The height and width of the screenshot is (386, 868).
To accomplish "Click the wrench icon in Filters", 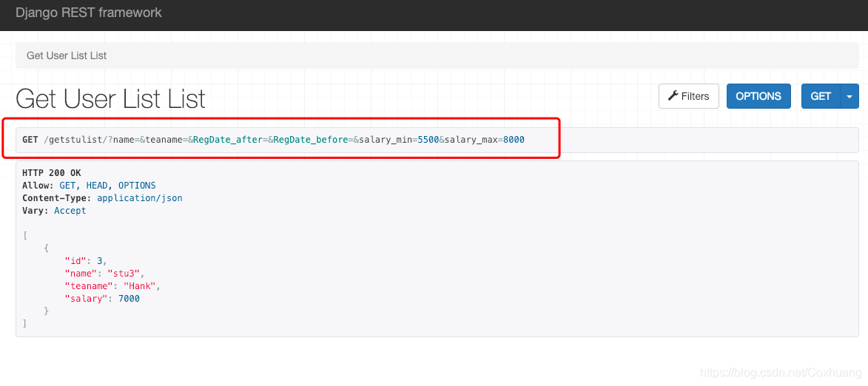I will (x=673, y=96).
